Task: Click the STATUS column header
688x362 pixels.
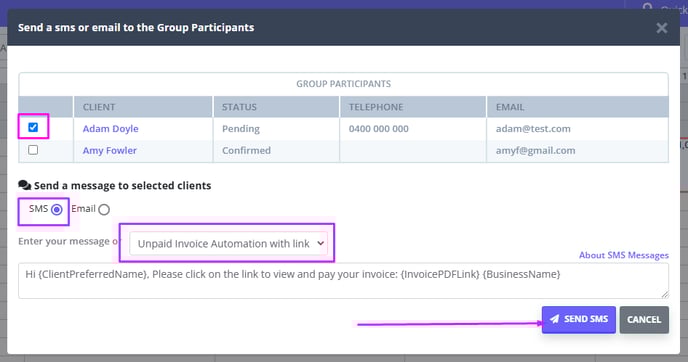Action: click(x=239, y=107)
